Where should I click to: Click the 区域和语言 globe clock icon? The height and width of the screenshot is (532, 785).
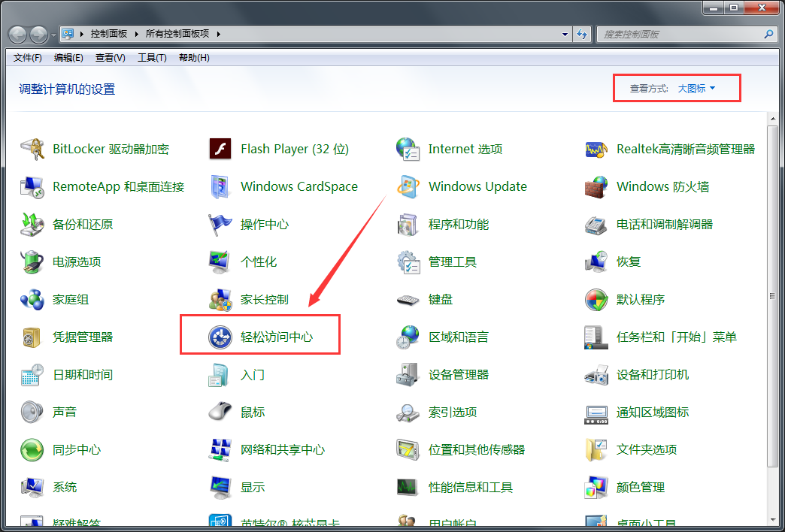click(408, 337)
